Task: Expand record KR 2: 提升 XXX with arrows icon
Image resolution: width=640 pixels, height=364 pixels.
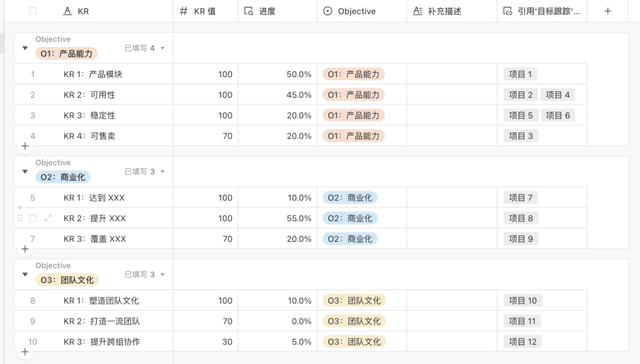Action: [48, 218]
